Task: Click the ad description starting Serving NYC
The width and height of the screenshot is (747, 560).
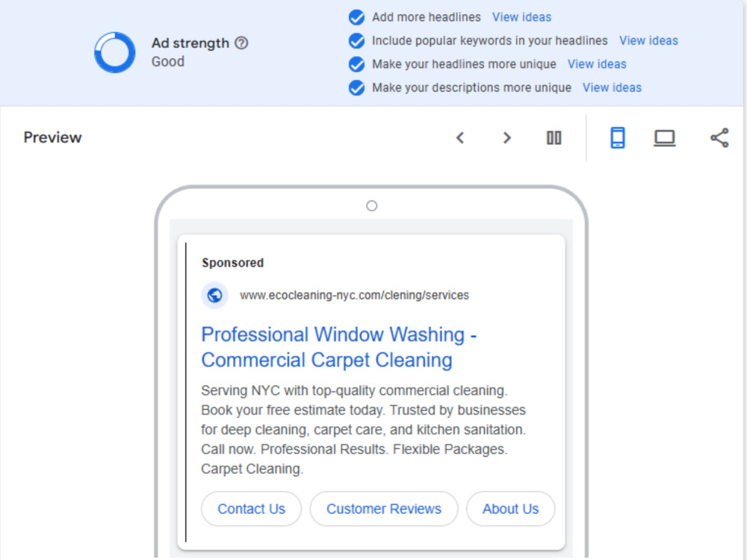Action: click(x=363, y=429)
